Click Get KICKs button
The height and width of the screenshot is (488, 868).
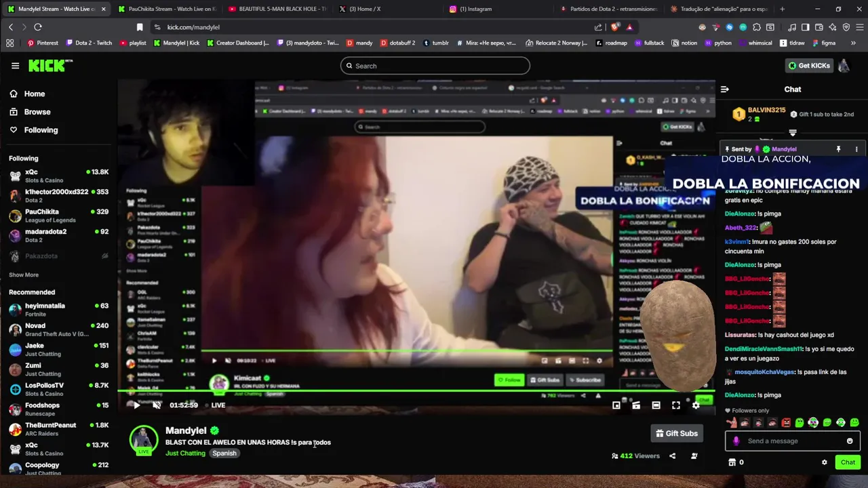(x=809, y=66)
